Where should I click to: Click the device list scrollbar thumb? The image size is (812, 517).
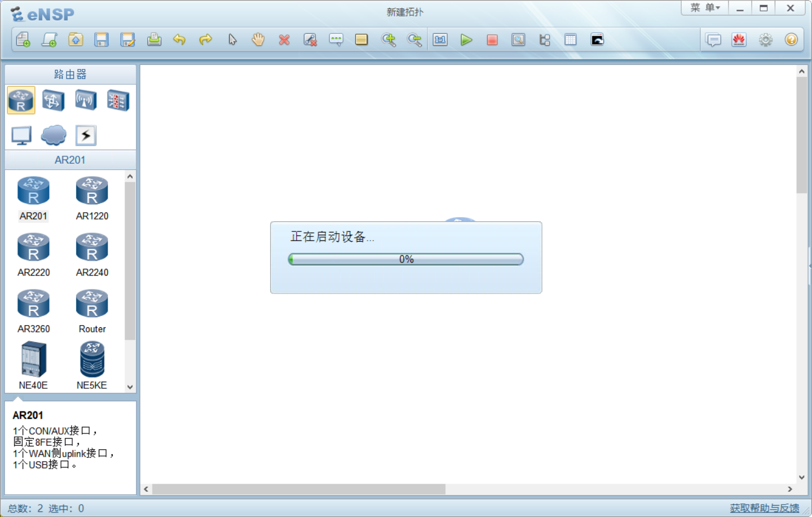pyautogui.click(x=130, y=261)
